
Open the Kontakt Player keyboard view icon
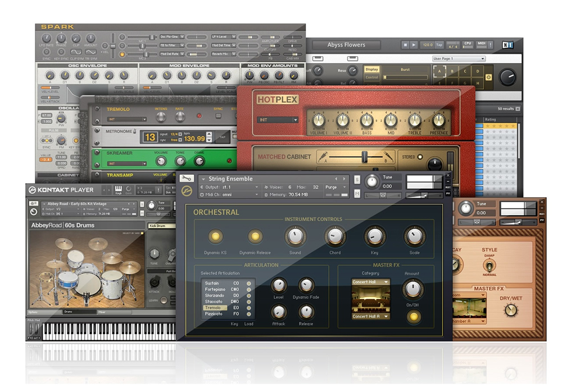[x=118, y=189]
